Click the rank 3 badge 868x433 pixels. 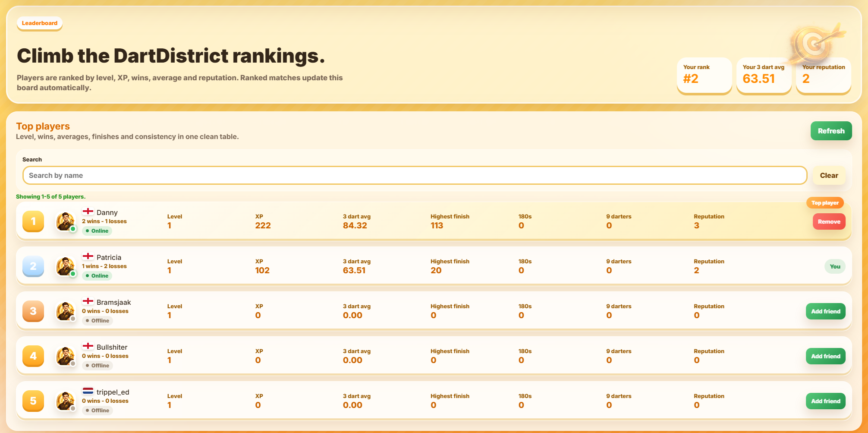click(33, 311)
